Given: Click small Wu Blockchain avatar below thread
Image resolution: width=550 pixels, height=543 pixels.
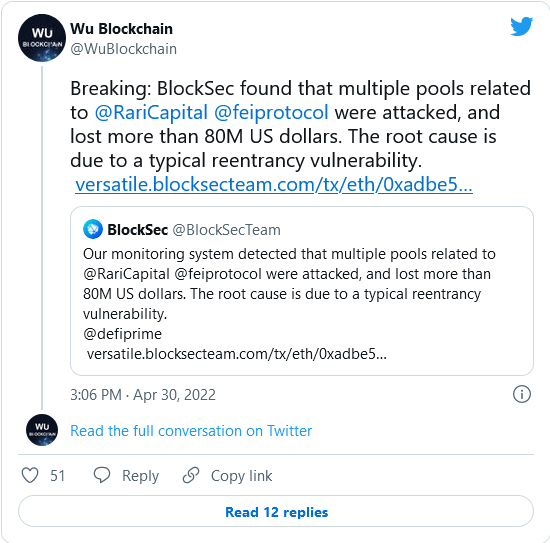Looking at the screenshot, I should [x=42, y=430].
